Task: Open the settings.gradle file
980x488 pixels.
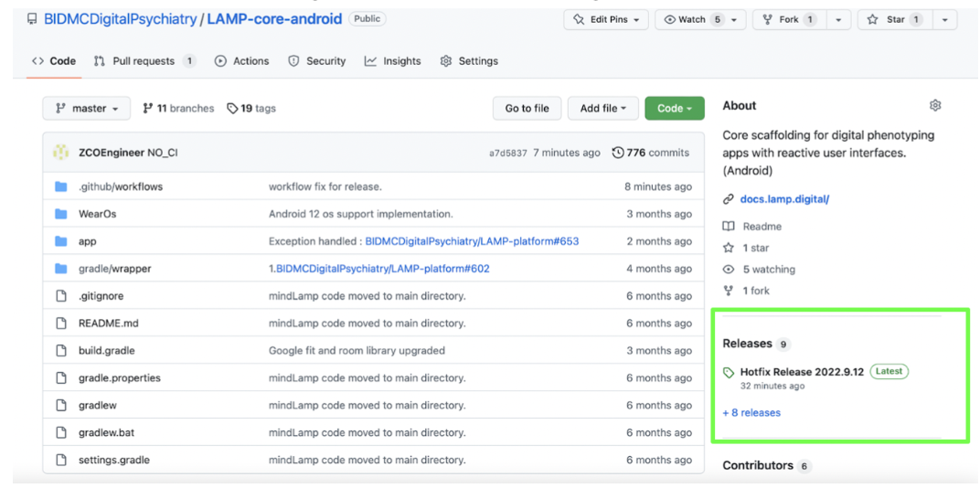Action: [x=113, y=460]
